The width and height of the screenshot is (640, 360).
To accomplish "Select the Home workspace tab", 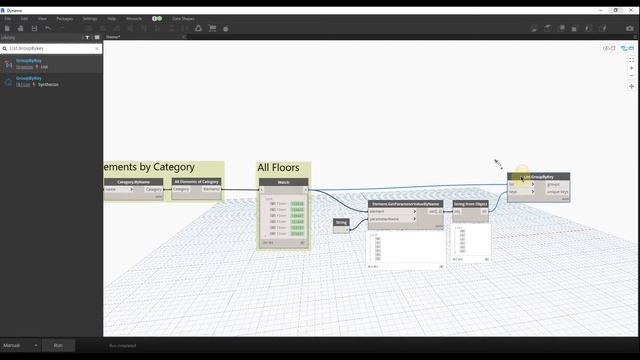I will click(113, 37).
